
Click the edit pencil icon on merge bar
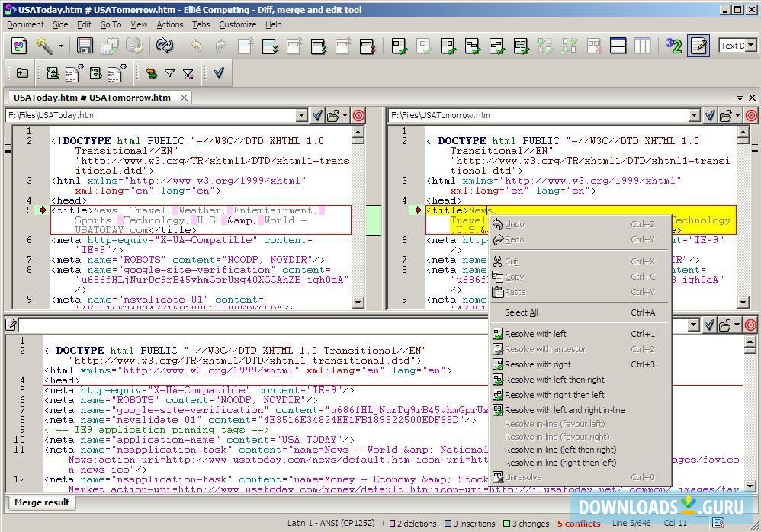[x=11, y=325]
